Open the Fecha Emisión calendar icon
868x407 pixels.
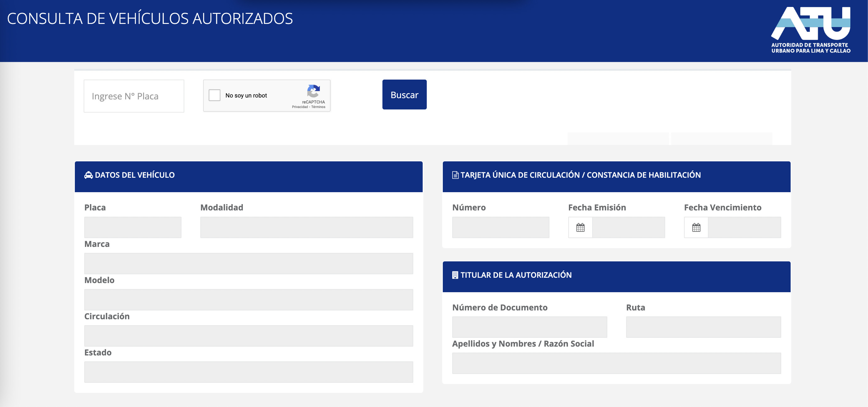point(580,228)
